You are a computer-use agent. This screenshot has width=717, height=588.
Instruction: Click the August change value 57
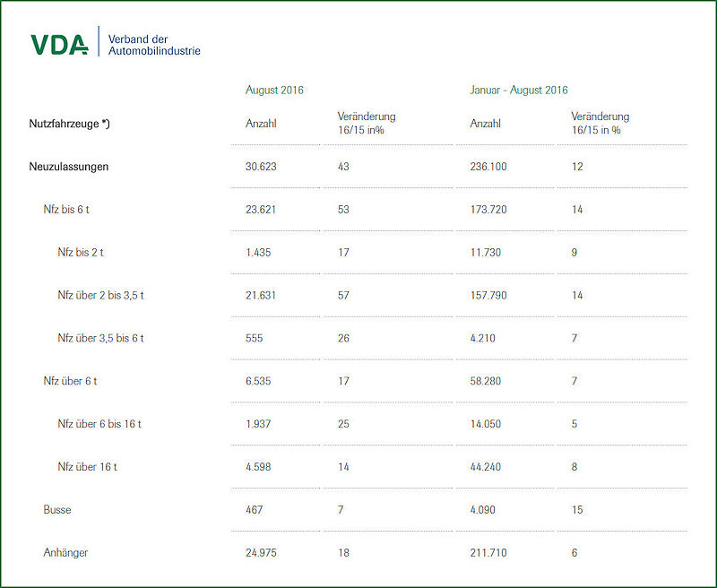click(343, 296)
